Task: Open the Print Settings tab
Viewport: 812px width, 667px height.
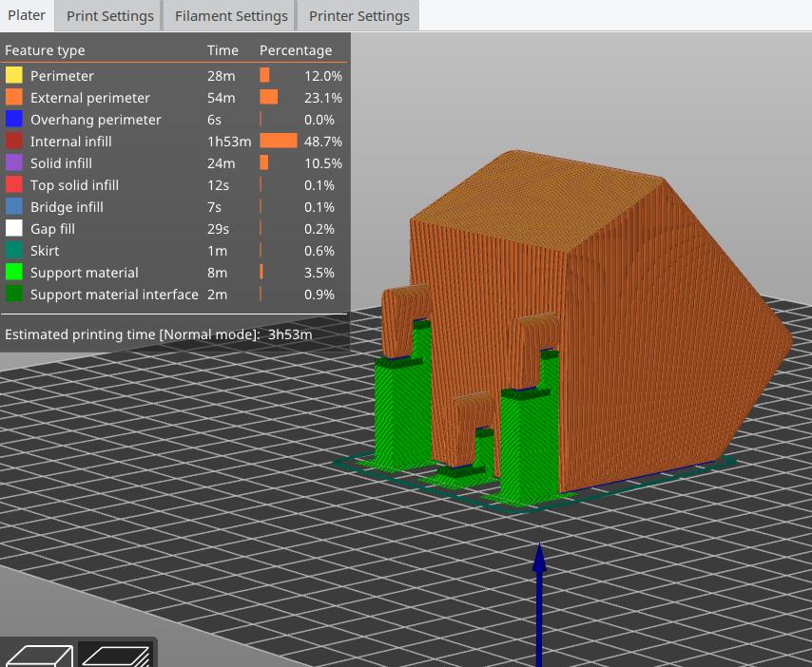Action: click(109, 16)
